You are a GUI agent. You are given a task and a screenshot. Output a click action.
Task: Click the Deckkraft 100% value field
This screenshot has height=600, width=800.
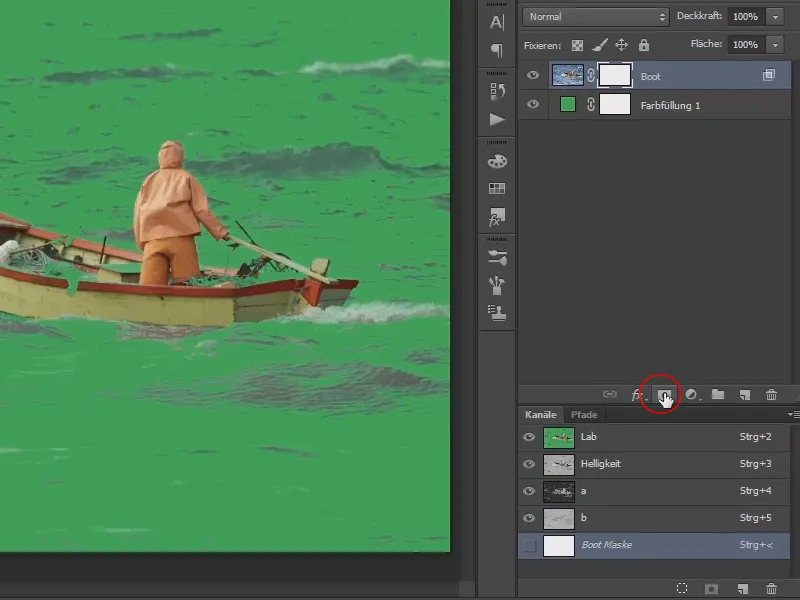[x=746, y=17]
